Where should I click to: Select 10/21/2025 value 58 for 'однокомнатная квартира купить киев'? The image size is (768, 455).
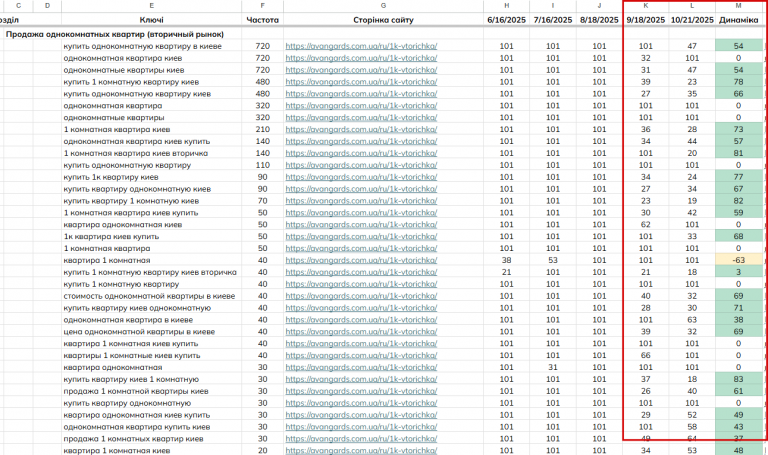coord(692,427)
